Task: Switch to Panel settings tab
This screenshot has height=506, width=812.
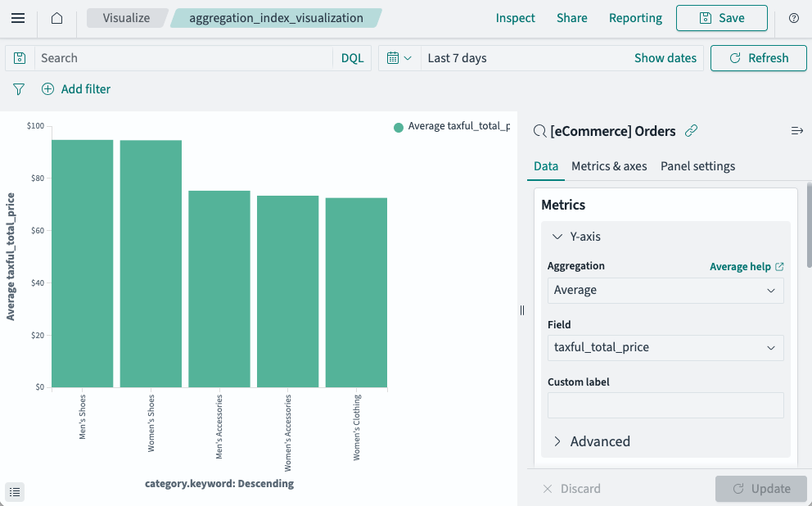Action: point(697,166)
